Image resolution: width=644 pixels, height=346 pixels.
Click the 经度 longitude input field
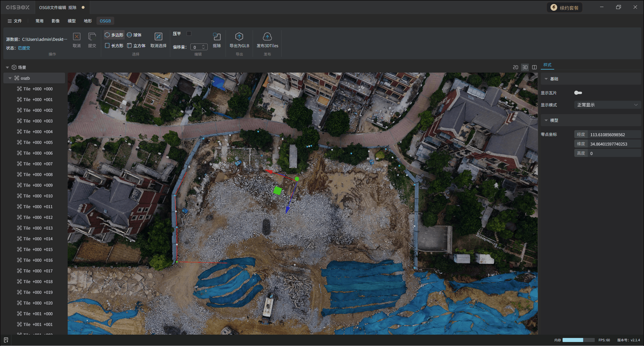tap(614, 135)
